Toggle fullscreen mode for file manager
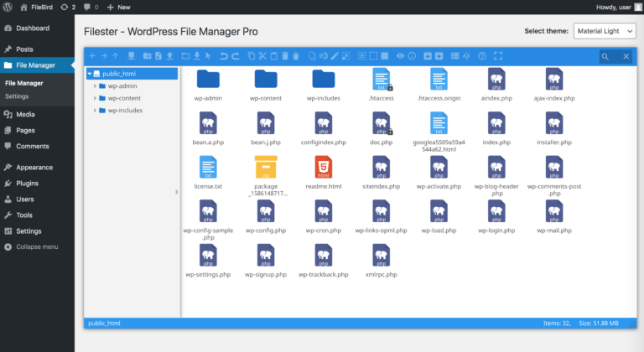Screen dimensions: 644x352 498,56
